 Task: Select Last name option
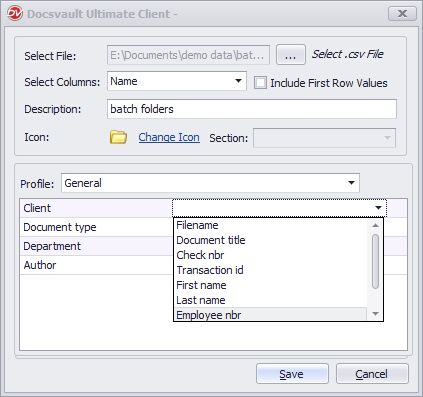(270, 300)
